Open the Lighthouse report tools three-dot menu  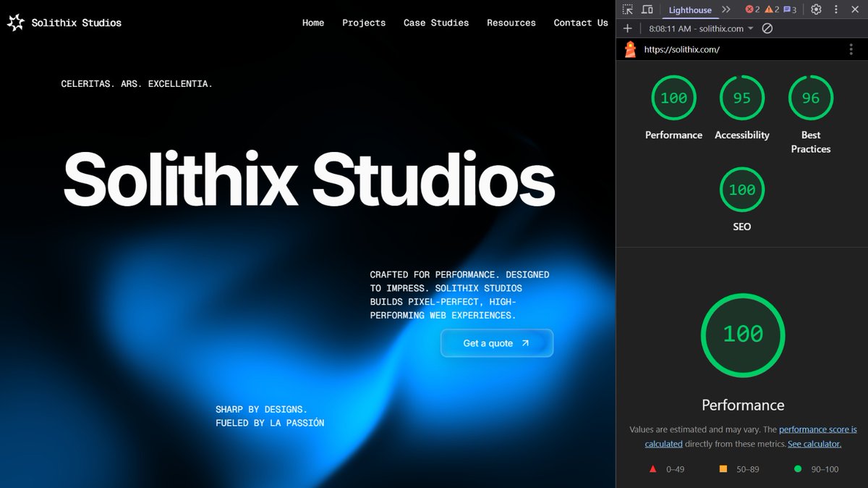coord(851,49)
